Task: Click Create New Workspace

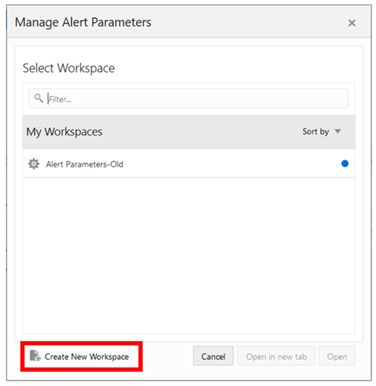Action: pyautogui.click(x=80, y=356)
